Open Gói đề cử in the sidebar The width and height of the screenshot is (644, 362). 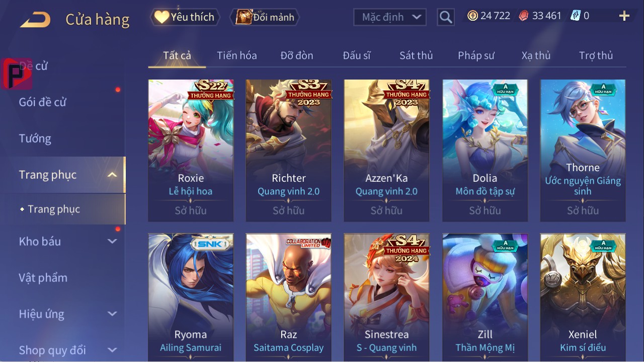coord(43,102)
